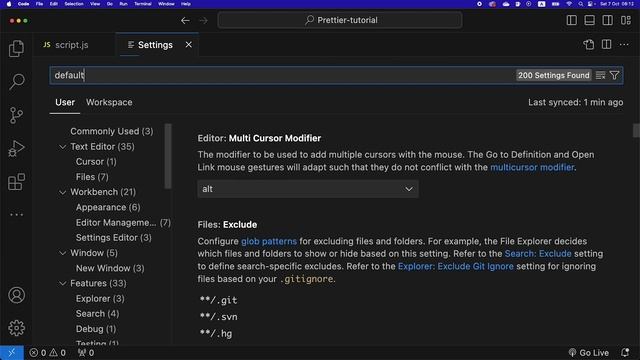Screen dimensions: 640x360
Task: Show errors and warnings count in status bar
Action: coord(47,353)
